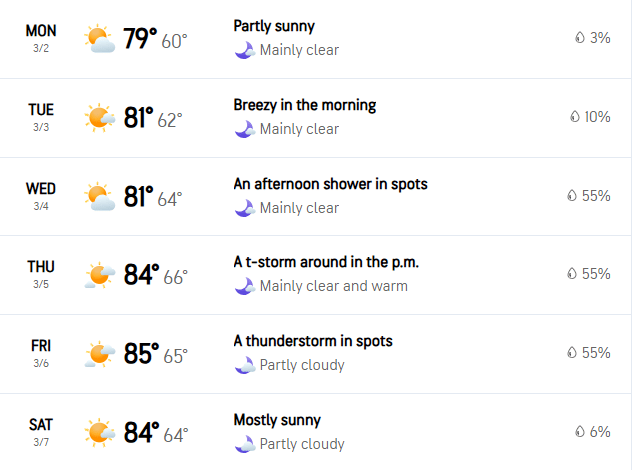The height and width of the screenshot is (470, 632).
Task: Click Saturday's 84° high temperature
Action: (141, 433)
